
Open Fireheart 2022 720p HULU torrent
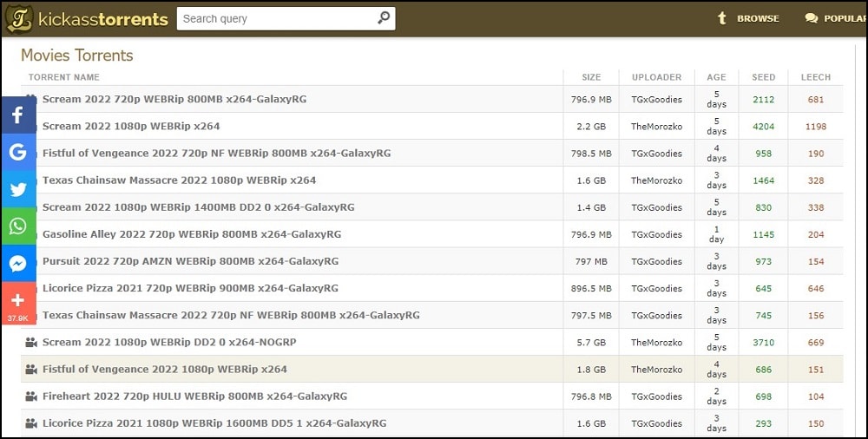[194, 396]
